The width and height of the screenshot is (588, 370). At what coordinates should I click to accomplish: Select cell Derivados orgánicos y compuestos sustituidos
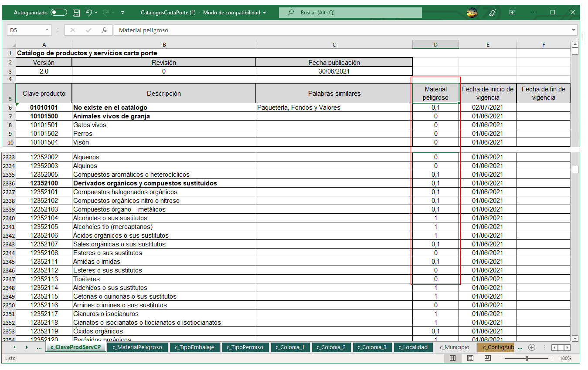[164, 183]
